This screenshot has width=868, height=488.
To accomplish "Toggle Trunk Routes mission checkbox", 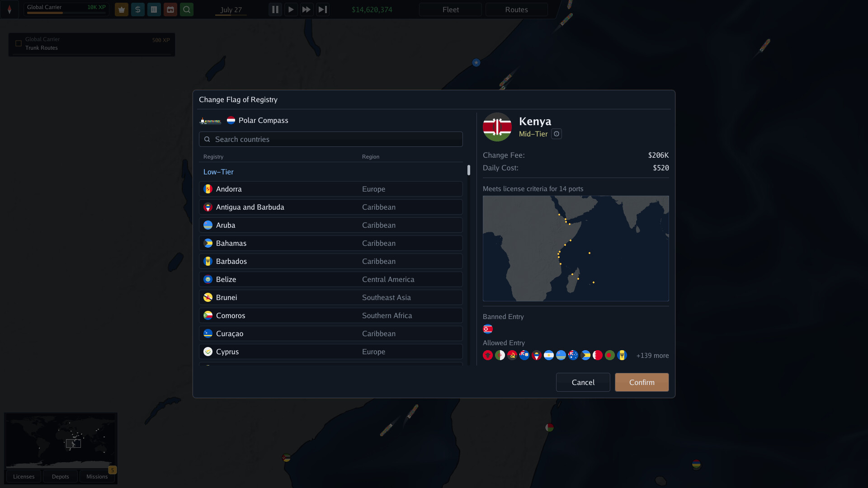I will click(x=19, y=43).
